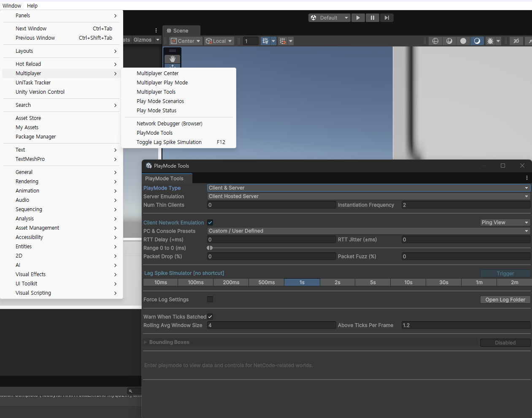Click the debug draw mode bug icon
Image resolution: width=532 pixels, height=418 pixels.
point(490,41)
